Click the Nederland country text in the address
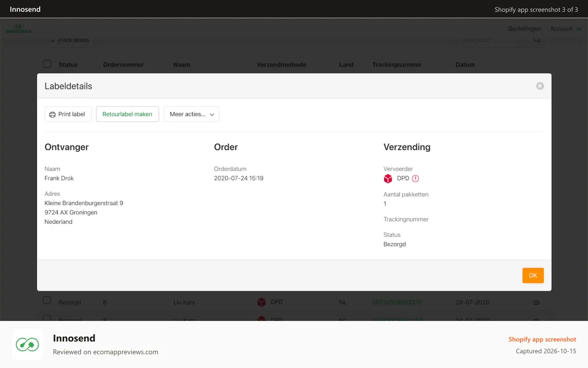588x368 pixels. click(58, 222)
